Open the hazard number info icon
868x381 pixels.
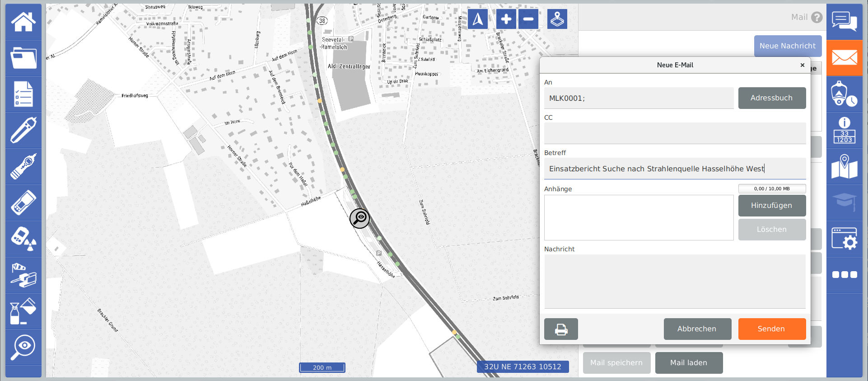click(x=845, y=130)
